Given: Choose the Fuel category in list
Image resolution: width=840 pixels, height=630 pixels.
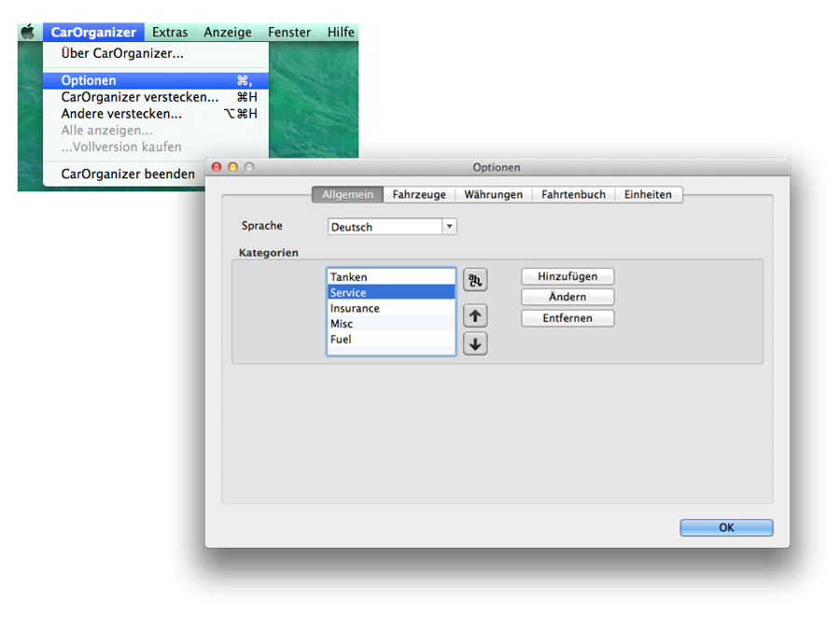Looking at the screenshot, I should (x=390, y=340).
